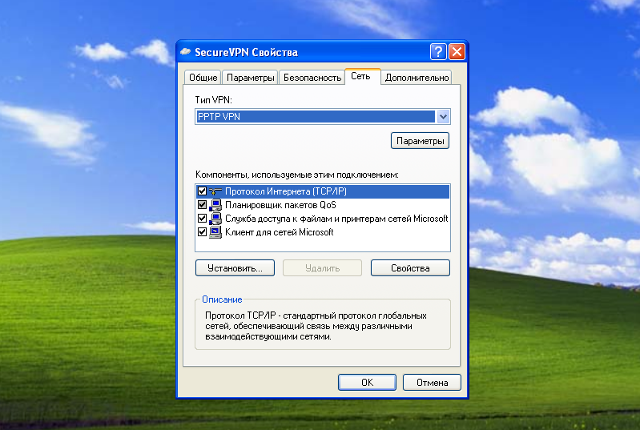
Task: Toggle Клиент для сетей Microsoft checkbox
Action: [x=202, y=232]
